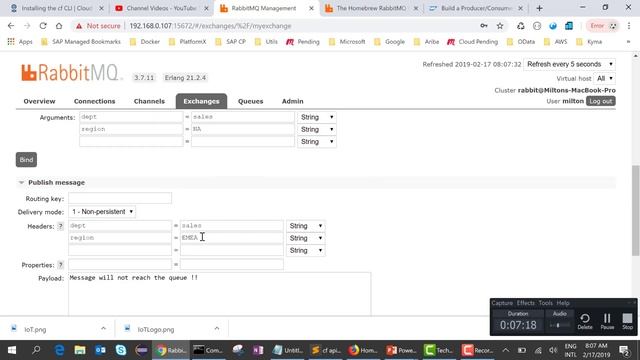Open type dropdown for region argument
640x360 pixels.
coord(317,129)
